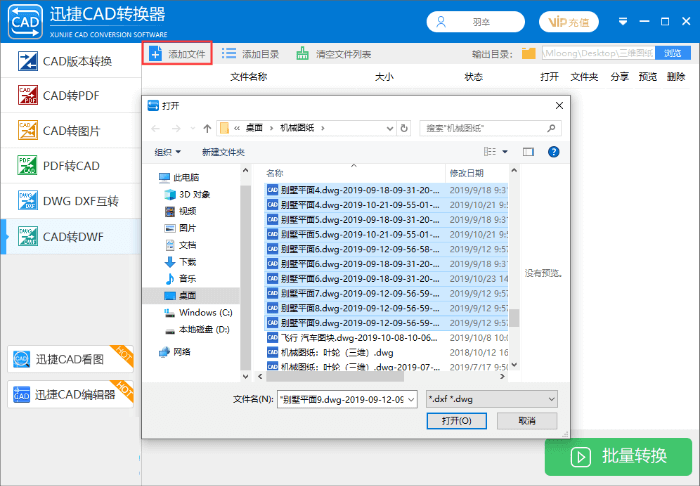Screen dimensions: 700x486
Task: Select 下载 in folder tree
Action: (181, 262)
